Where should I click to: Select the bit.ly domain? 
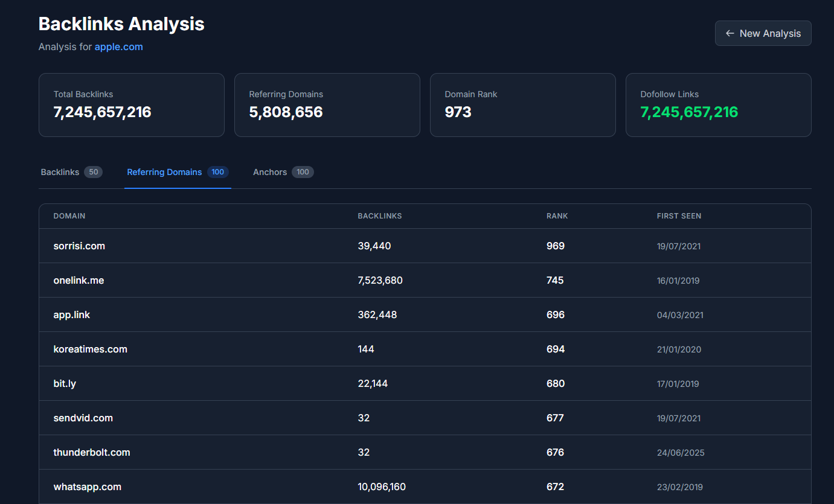point(65,383)
